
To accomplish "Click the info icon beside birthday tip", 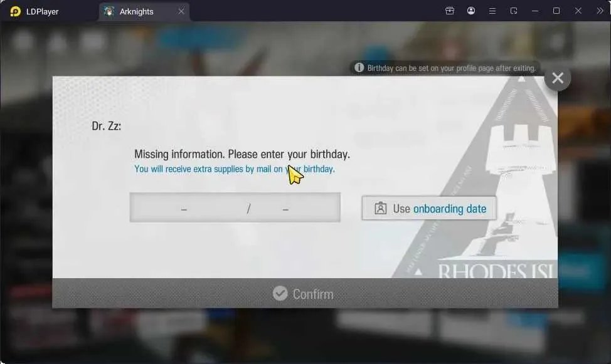I will (x=359, y=68).
